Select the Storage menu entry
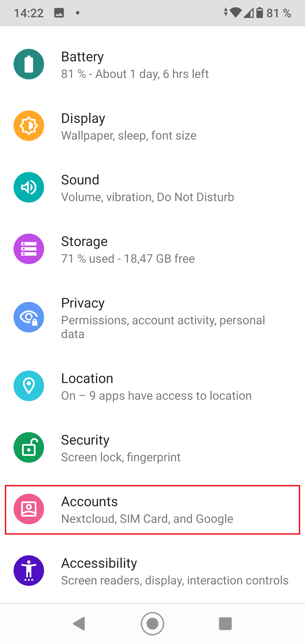The height and width of the screenshot is (644, 305). click(128, 250)
